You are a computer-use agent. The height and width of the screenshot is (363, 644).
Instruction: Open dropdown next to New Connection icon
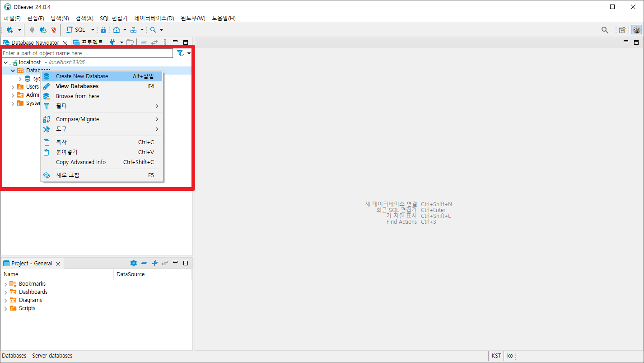(x=19, y=30)
